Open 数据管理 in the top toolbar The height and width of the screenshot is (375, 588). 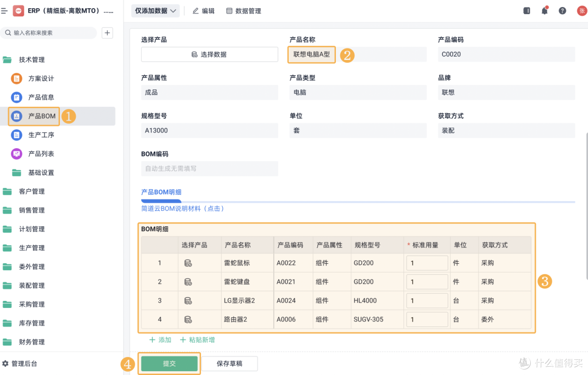[x=244, y=11]
